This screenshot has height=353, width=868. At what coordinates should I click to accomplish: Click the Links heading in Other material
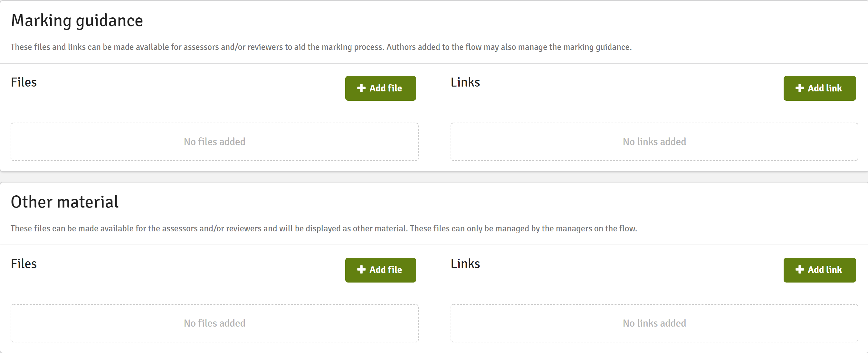(x=465, y=264)
